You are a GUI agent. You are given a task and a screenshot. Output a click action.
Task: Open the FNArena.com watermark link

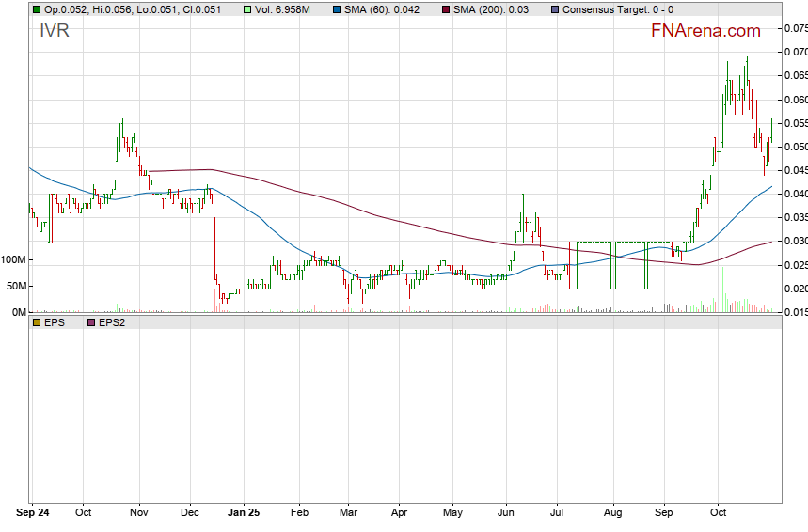[x=705, y=31]
